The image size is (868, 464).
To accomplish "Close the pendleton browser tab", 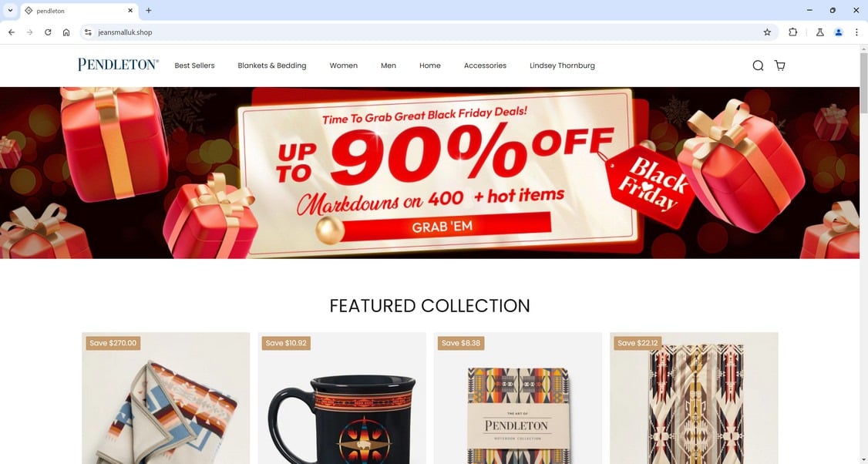I will (x=130, y=11).
